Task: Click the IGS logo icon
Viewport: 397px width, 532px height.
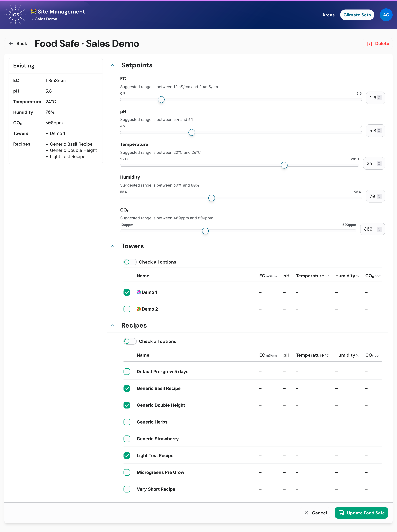Action: coord(15,15)
